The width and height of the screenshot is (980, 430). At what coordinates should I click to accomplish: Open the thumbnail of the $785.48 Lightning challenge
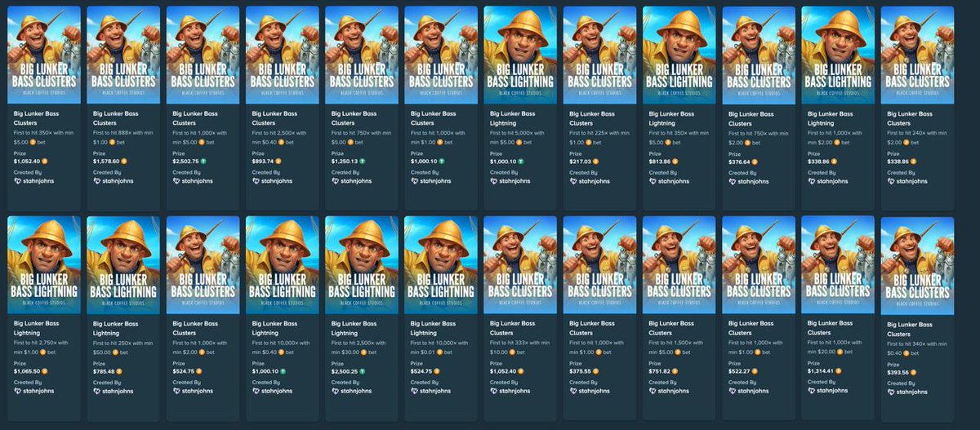click(x=123, y=265)
